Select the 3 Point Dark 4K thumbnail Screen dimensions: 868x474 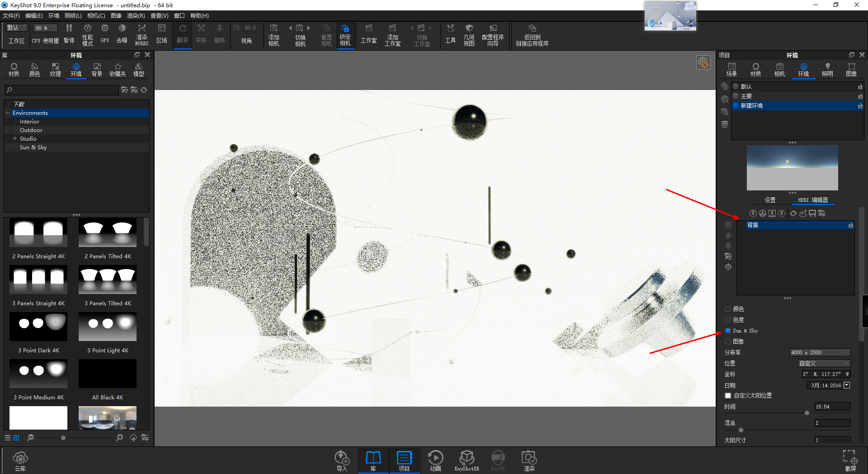(38, 327)
